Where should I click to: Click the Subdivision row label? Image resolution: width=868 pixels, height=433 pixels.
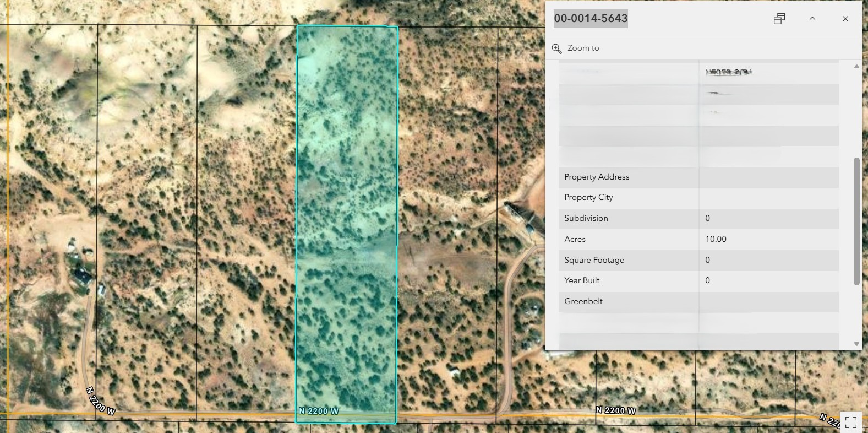(586, 218)
